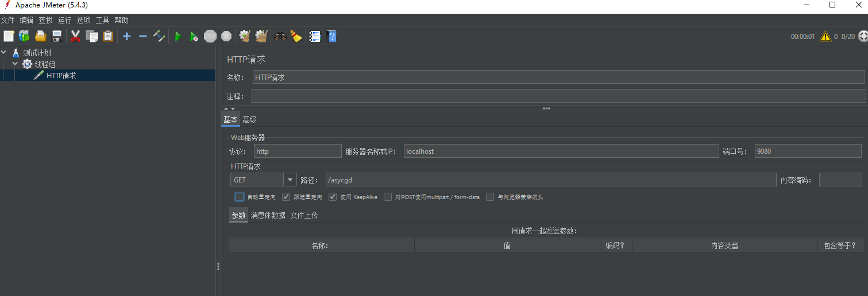
Task: Stop the test with the STOP icon
Action: point(210,36)
